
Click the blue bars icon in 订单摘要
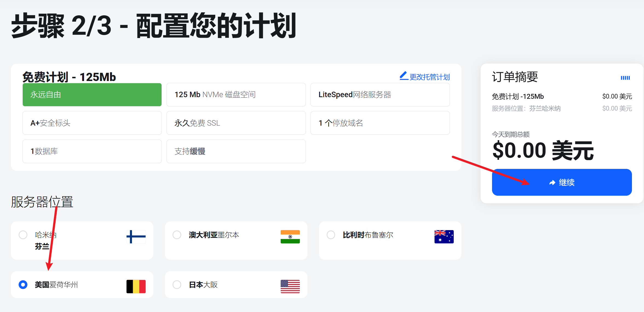625,78
